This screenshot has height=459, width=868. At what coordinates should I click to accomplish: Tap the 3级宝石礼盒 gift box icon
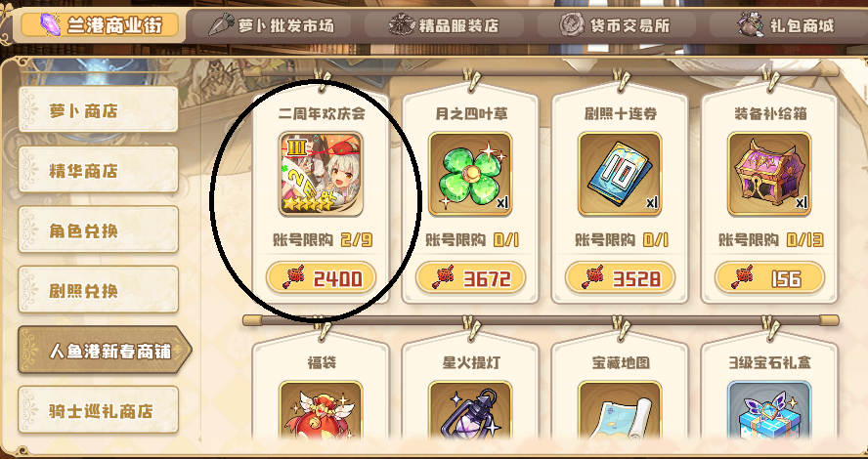[769, 410]
